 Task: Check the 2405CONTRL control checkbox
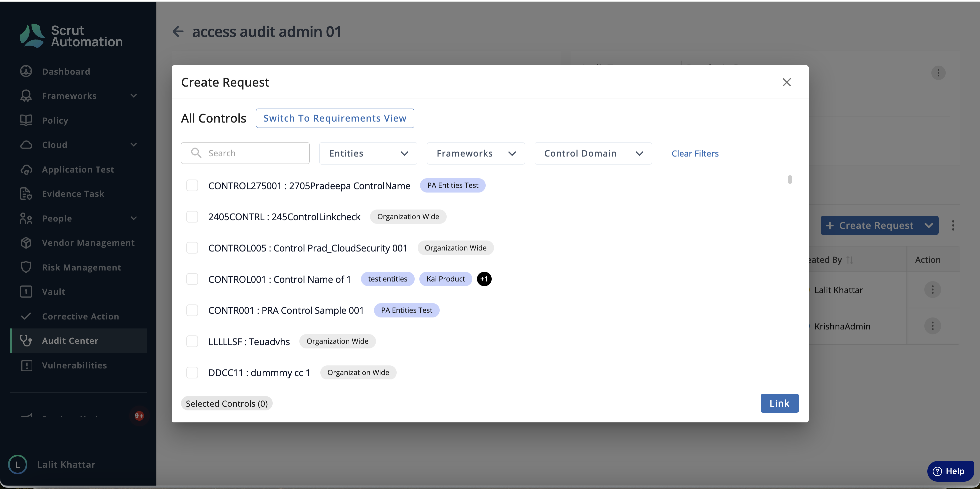192,217
